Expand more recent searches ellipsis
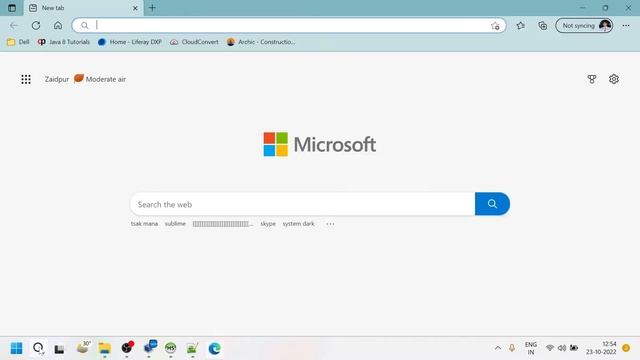640x360 pixels. [x=330, y=224]
